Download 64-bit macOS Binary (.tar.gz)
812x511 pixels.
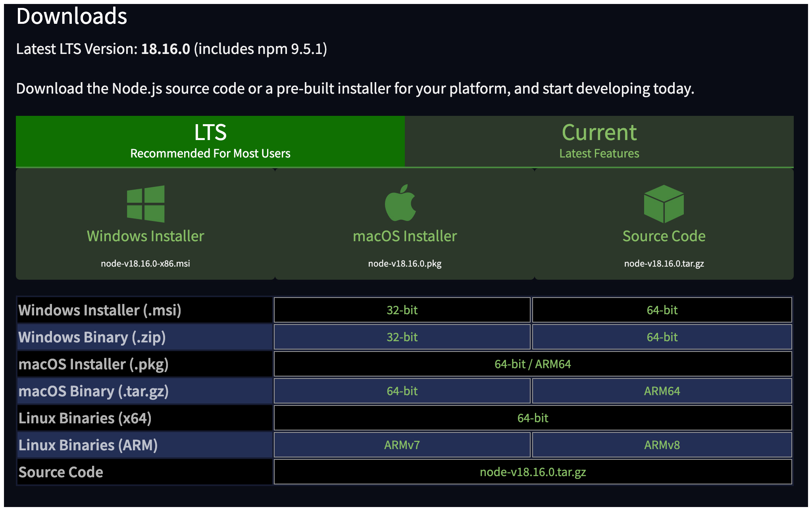[x=402, y=391]
